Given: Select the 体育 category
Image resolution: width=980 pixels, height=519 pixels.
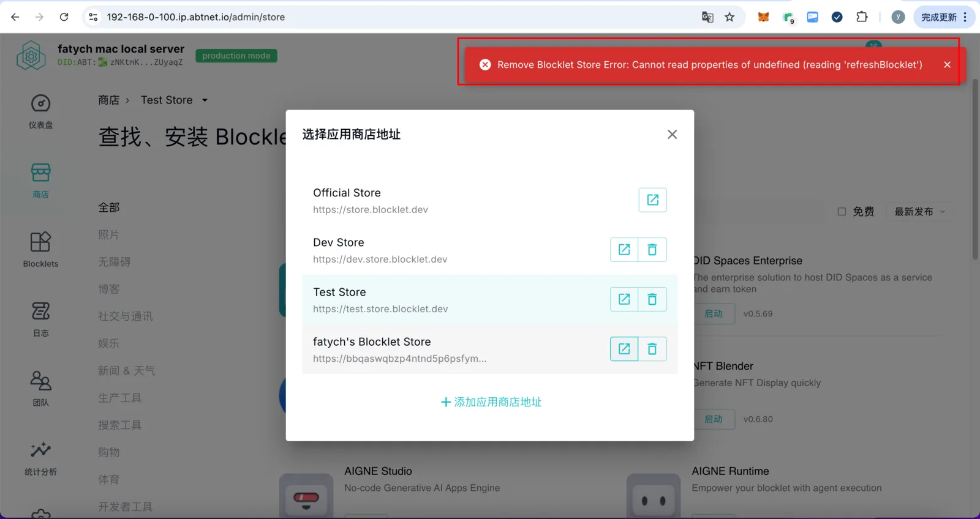Looking at the screenshot, I should click(x=109, y=479).
